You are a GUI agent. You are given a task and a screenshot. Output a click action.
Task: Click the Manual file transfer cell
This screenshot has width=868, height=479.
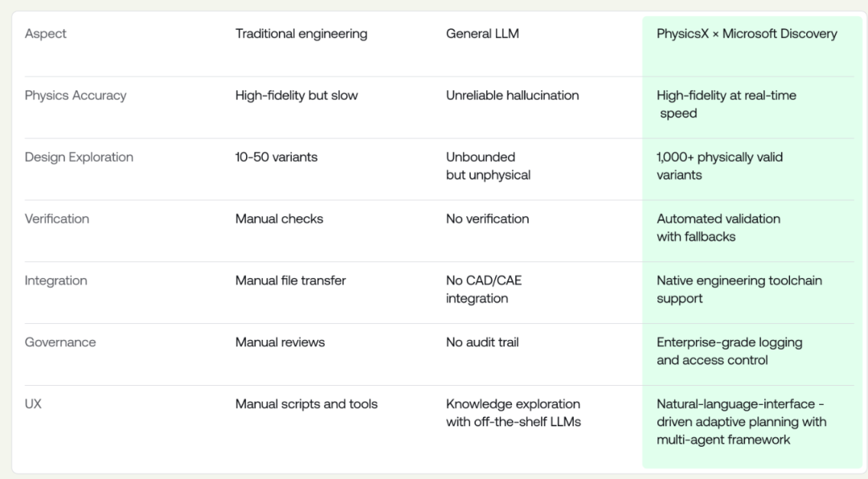(x=290, y=280)
